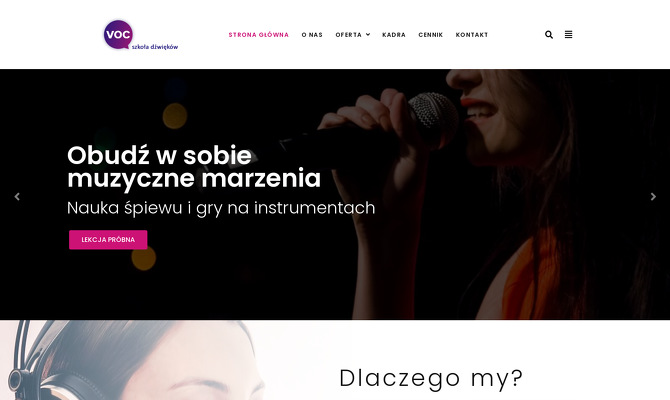Open the Oferta menu item

tap(348, 35)
